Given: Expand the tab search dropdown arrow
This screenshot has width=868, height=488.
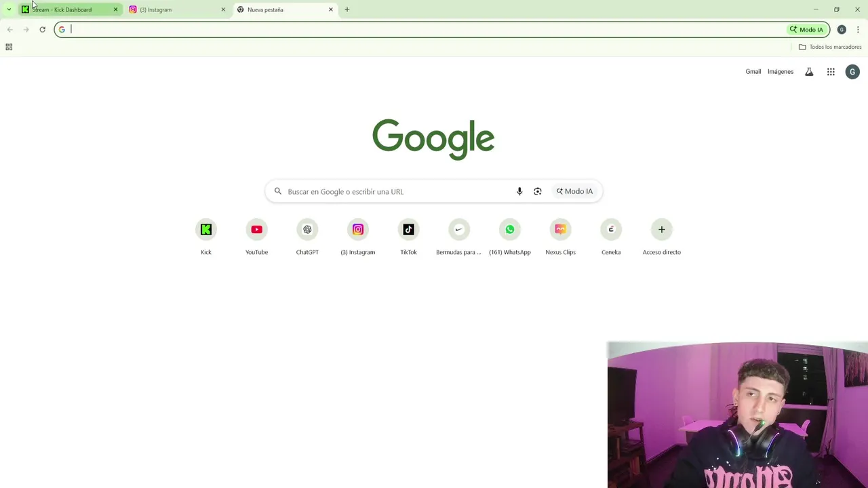Looking at the screenshot, I should 9,9.
